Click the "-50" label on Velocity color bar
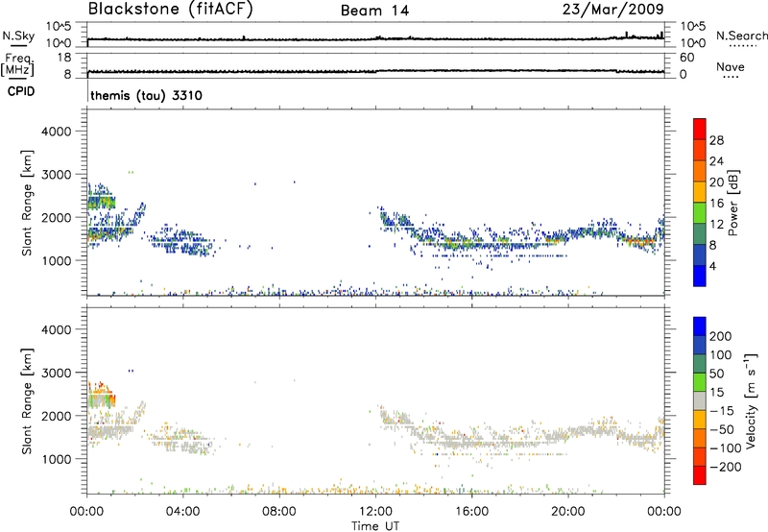 click(720, 429)
